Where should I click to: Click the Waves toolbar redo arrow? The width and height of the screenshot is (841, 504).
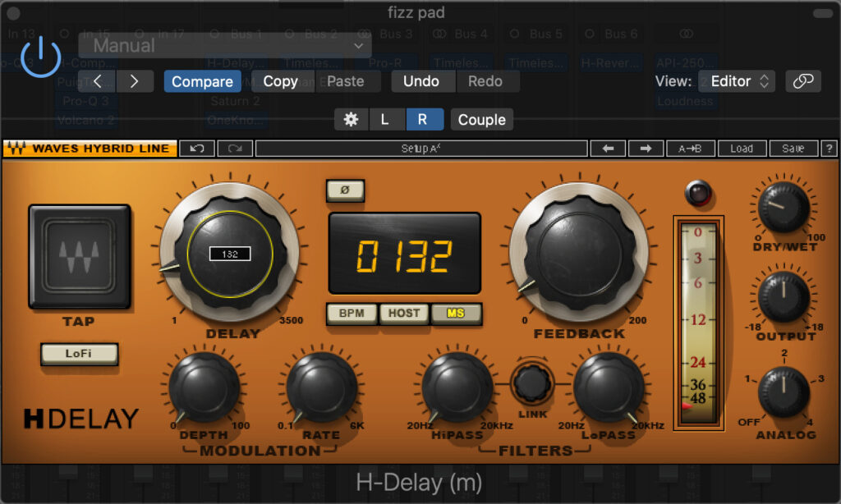[x=235, y=149]
